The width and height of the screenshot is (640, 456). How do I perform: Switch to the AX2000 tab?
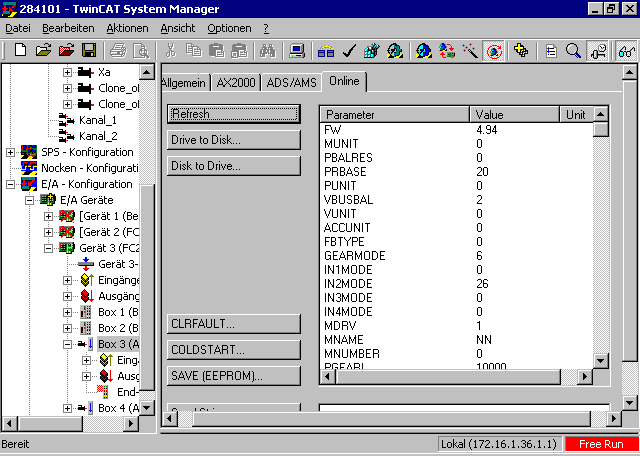(x=236, y=82)
